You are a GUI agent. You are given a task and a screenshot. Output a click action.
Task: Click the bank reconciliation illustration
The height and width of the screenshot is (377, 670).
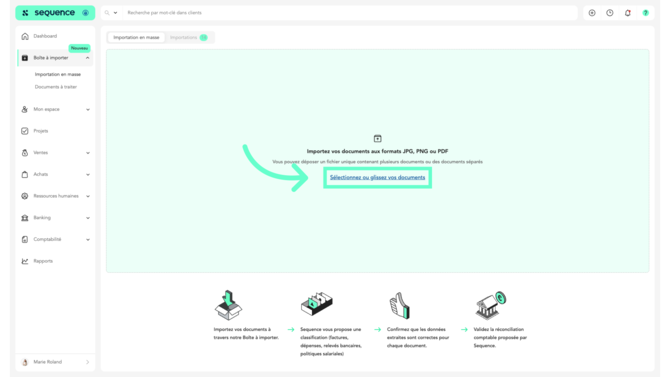pyautogui.click(x=491, y=305)
